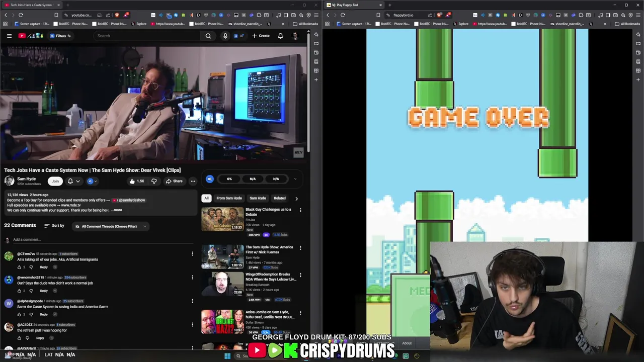The height and width of the screenshot is (362, 644).
Task: Select the All suggestions chip
Action: click(206, 198)
